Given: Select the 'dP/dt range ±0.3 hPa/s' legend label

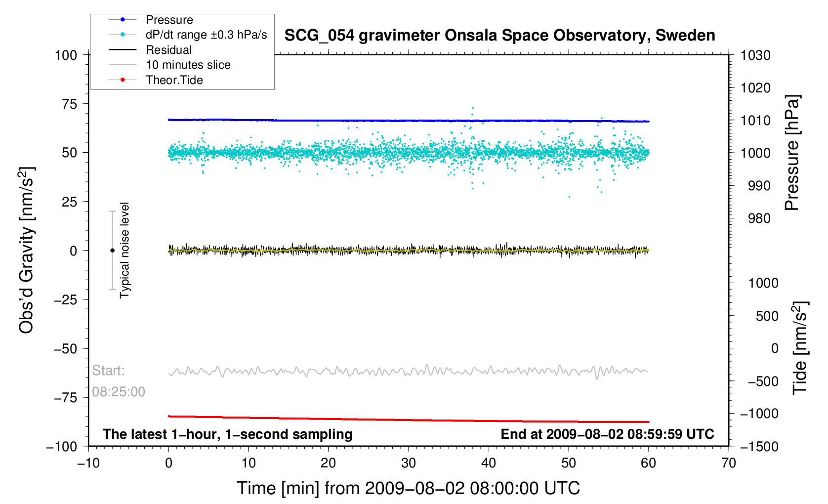Looking at the screenshot, I should (x=206, y=35).
